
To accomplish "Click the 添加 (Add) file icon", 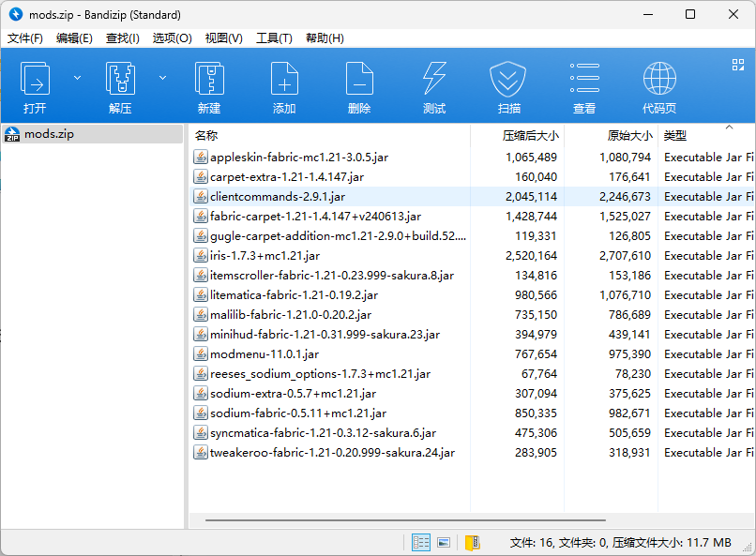I will coord(284,78).
